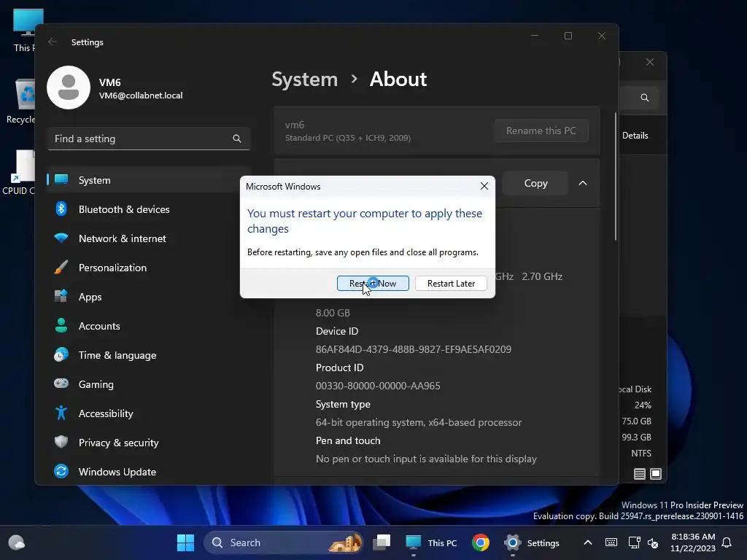
Task: Open the notification bell
Action: point(727,542)
